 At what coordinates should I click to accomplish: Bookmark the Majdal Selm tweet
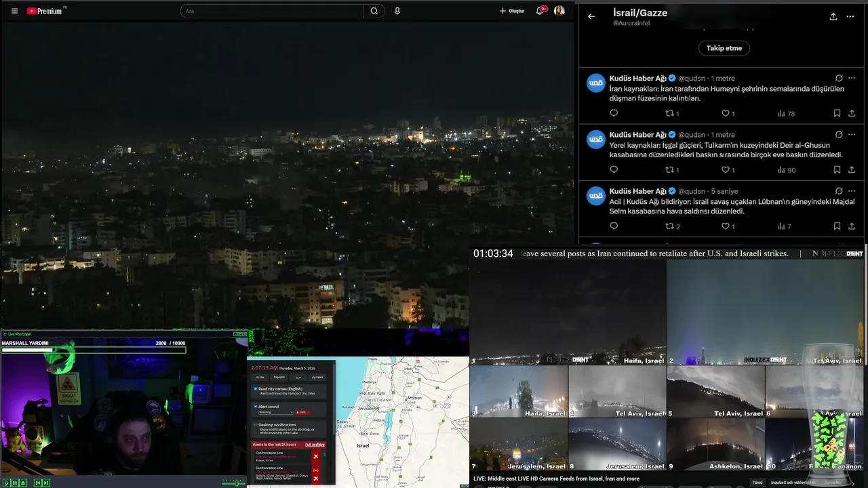coord(837,226)
